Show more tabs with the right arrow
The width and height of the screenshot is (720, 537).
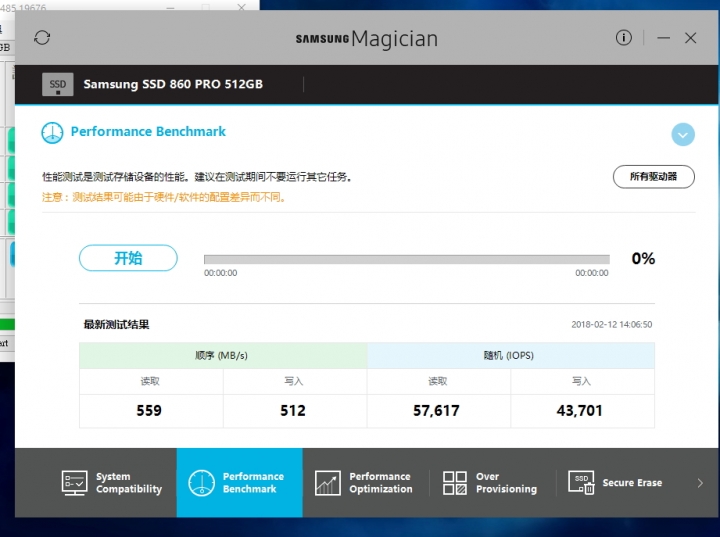click(x=700, y=483)
